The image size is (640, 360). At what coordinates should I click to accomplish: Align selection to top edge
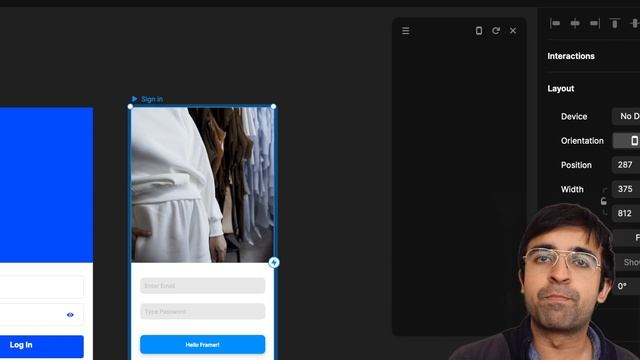615,24
